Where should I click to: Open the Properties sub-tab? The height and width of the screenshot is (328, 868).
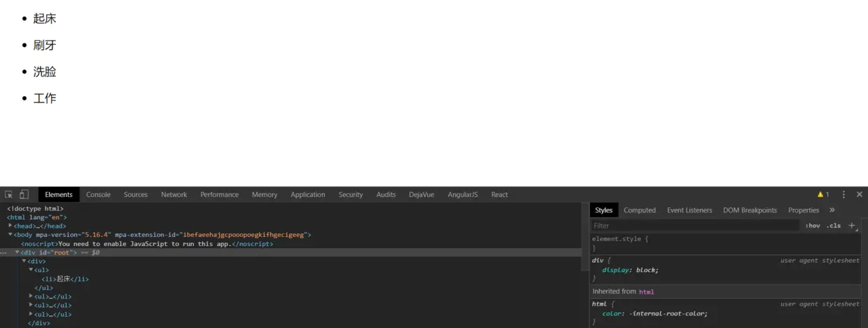pos(804,210)
